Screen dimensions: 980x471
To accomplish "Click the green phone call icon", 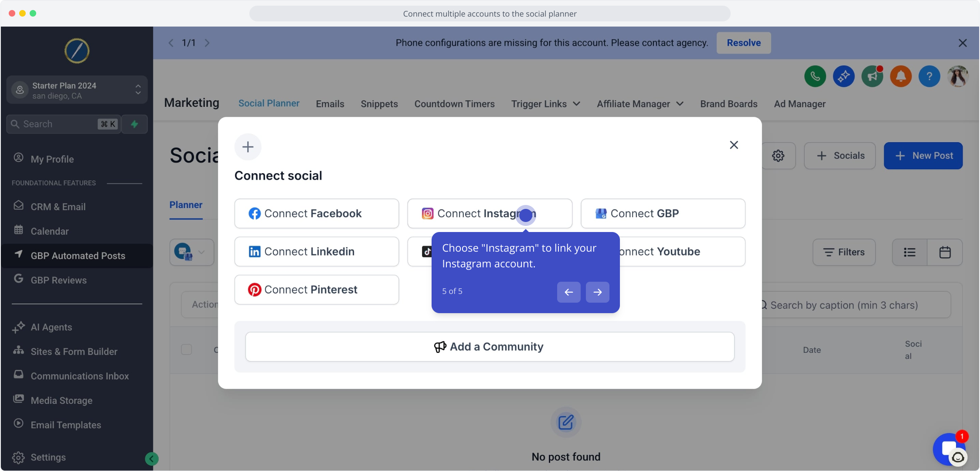I will [x=815, y=76].
